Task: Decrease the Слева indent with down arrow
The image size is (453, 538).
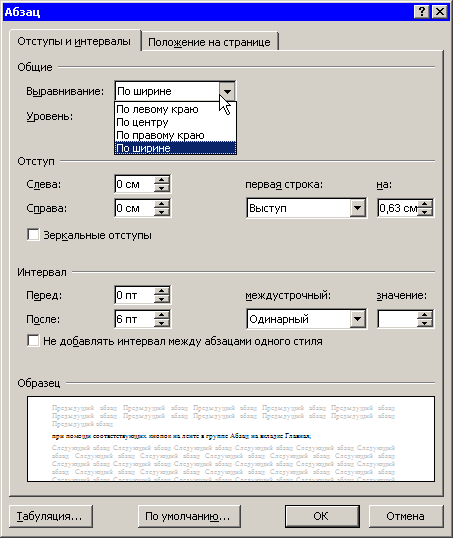Action: [162, 188]
